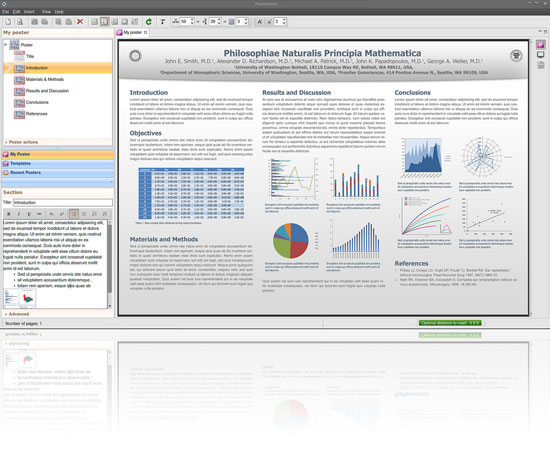550x472 pixels.
Task: Click the green Optimal distance status indicator
Action: pyautogui.click(x=450, y=323)
